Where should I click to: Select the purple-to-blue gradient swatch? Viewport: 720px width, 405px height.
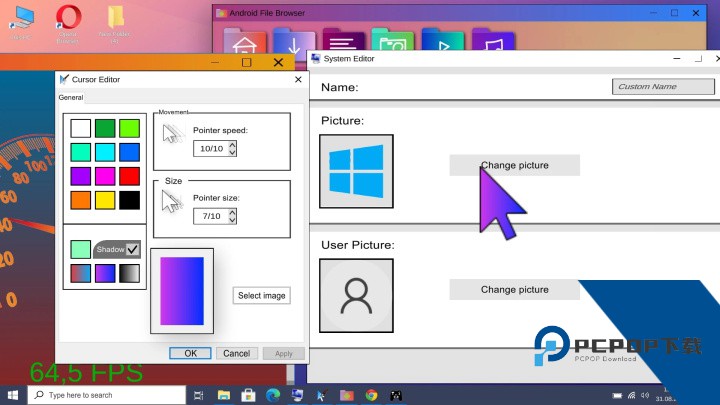(105, 273)
